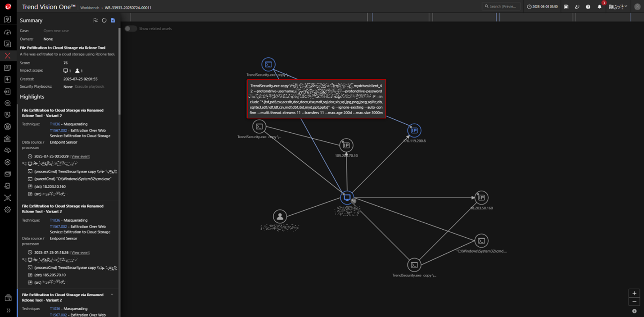The height and width of the screenshot is (317, 644).
Task: Open the business account dropdown
Action: click(618, 7)
